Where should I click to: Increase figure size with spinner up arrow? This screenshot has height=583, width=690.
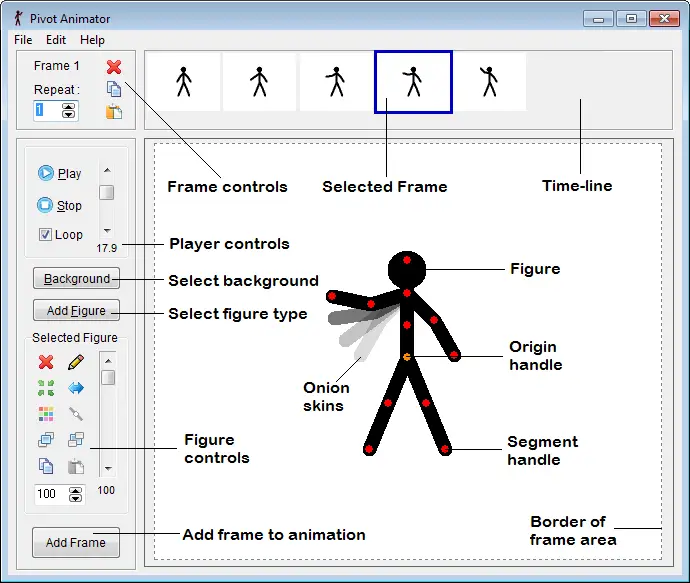76,490
